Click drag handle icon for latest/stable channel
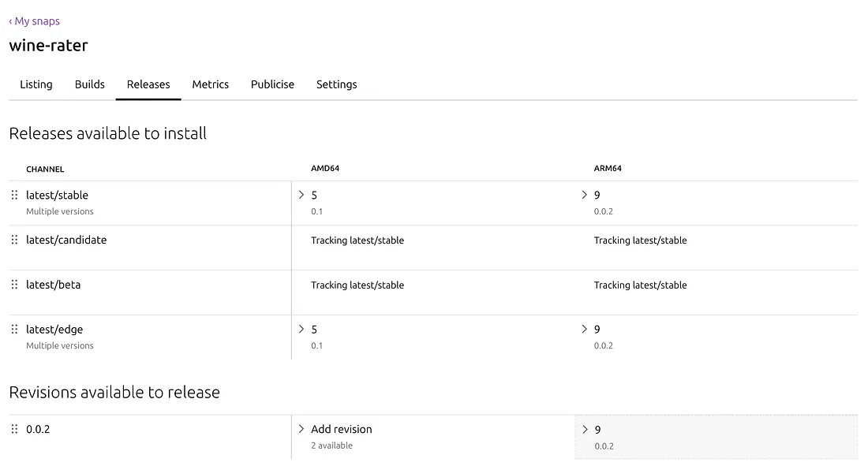Viewport: 868px width, 466px height. (14, 195)
